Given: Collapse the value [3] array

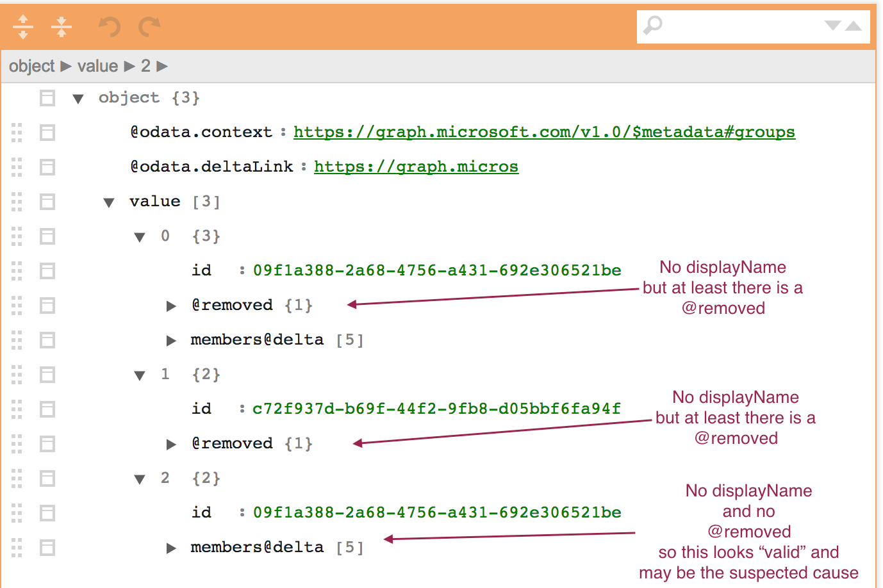Looking at the screenshot, I should pyautogui.click(x=109, y=202).
